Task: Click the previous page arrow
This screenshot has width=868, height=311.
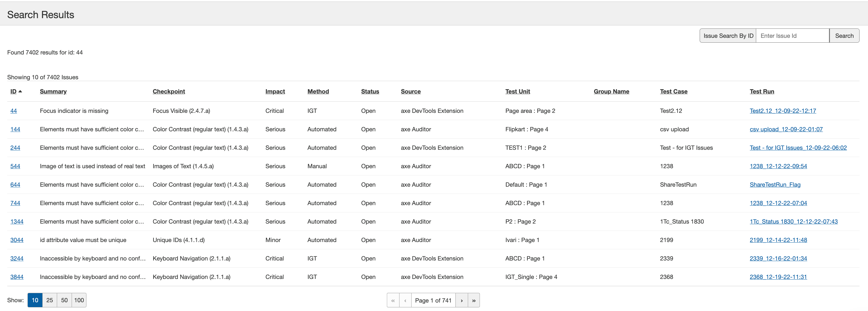Action: pyautogui.click(x=405, y=300)
